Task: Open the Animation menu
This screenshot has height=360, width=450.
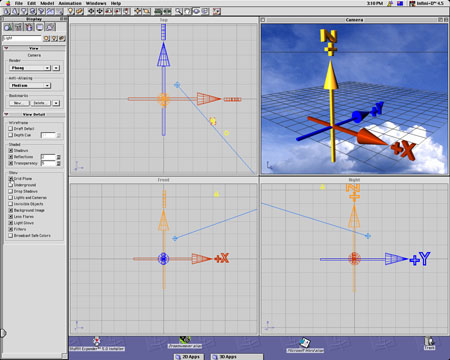Action: pos(70,3)
